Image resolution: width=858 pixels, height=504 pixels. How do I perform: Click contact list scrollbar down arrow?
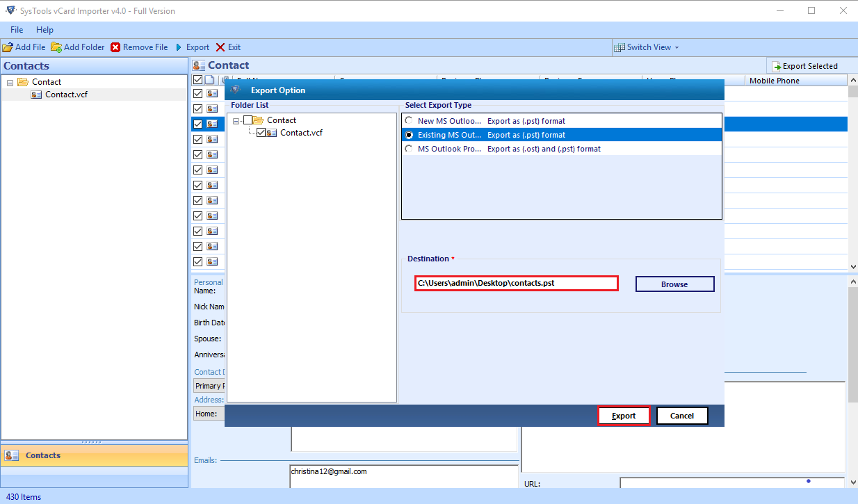[852, 266]
